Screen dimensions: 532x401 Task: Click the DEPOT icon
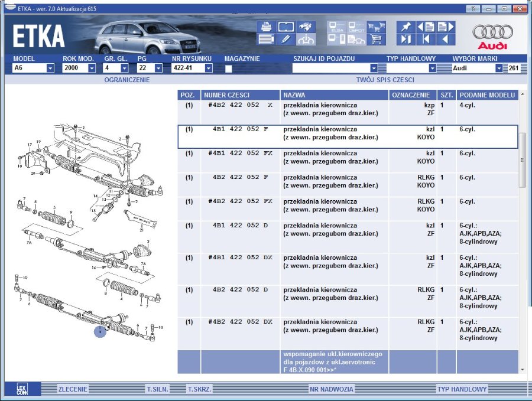[356, 27]
